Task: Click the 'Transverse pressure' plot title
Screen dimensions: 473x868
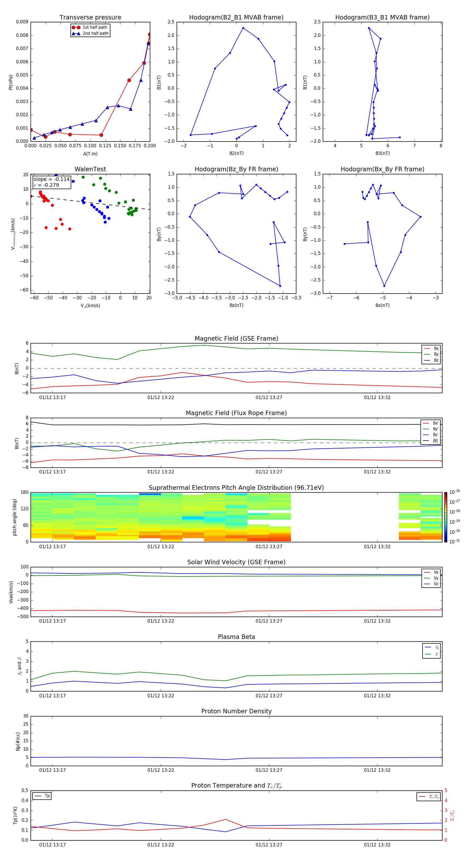Action: [x=90, y=18]
